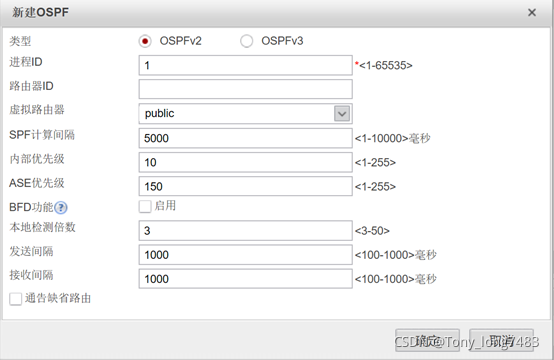Click the 新建OSPF title text

(x=40, y=12)
